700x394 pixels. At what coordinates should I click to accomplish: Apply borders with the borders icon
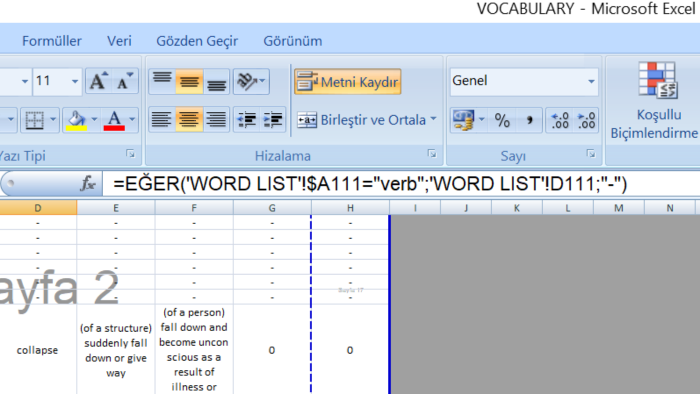pos(34,120)
